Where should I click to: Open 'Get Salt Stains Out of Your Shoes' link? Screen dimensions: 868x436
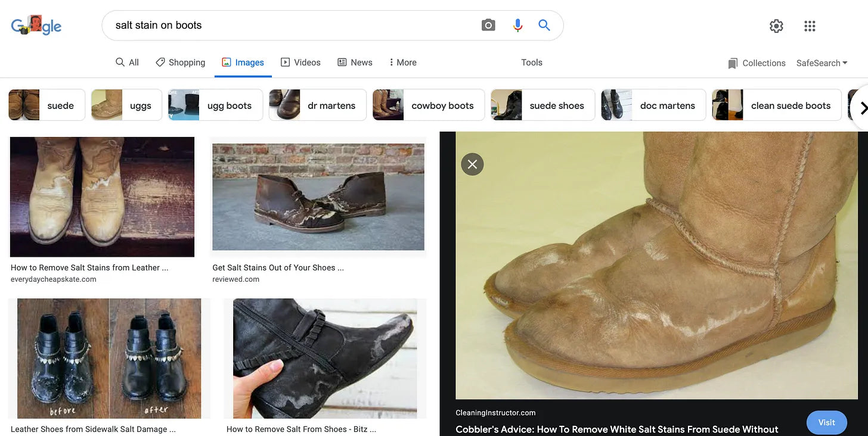(x=278, y=268)
